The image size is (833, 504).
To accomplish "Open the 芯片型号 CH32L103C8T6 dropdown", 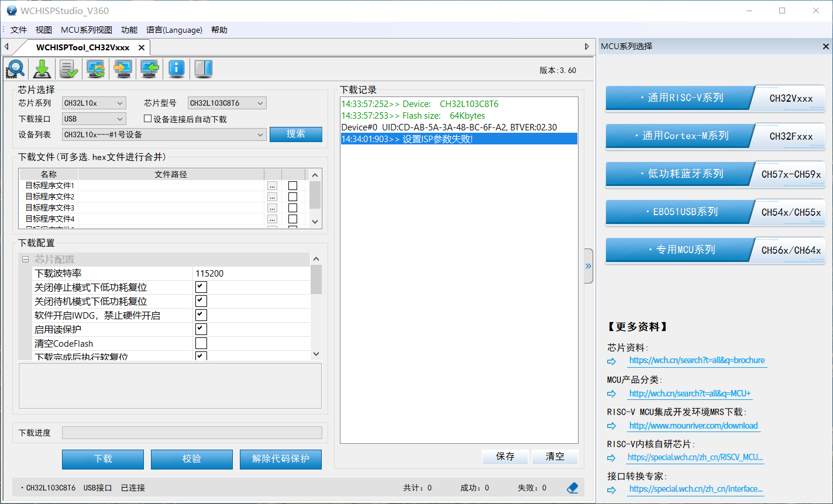I will [227, 103].
